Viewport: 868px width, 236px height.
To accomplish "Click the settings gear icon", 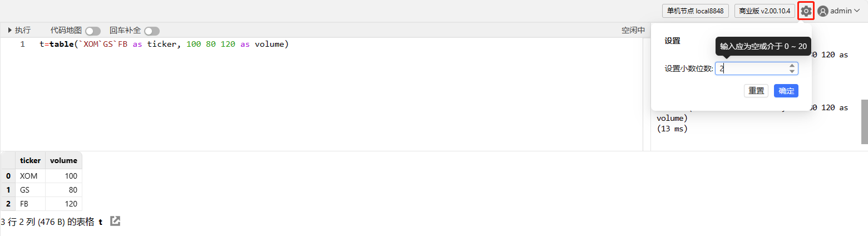I will (806, 11).
